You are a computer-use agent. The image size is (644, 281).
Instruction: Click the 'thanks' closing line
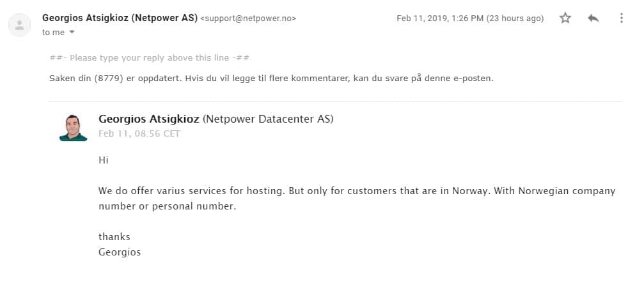click(114, 237)
